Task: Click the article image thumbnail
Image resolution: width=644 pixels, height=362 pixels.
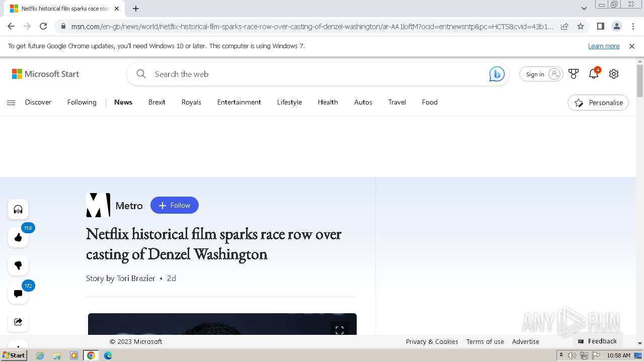Action: pyautogui.click(x=222, y=324)
